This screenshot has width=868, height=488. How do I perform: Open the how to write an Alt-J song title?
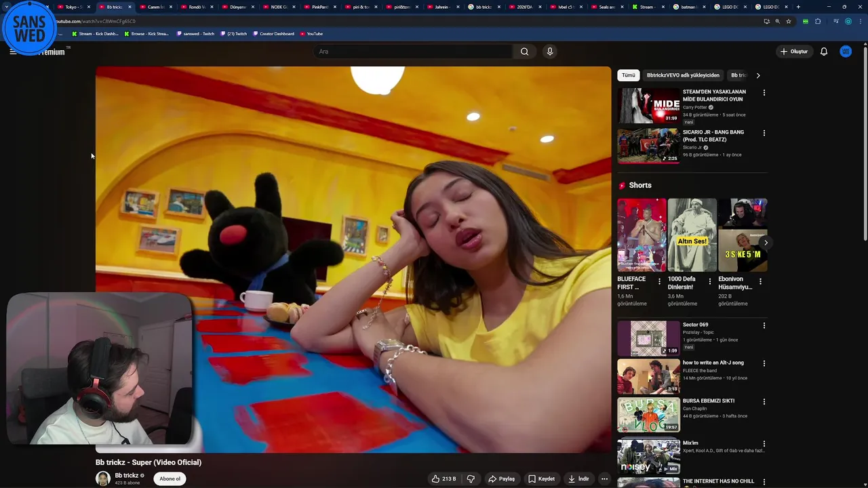[713, 363]
